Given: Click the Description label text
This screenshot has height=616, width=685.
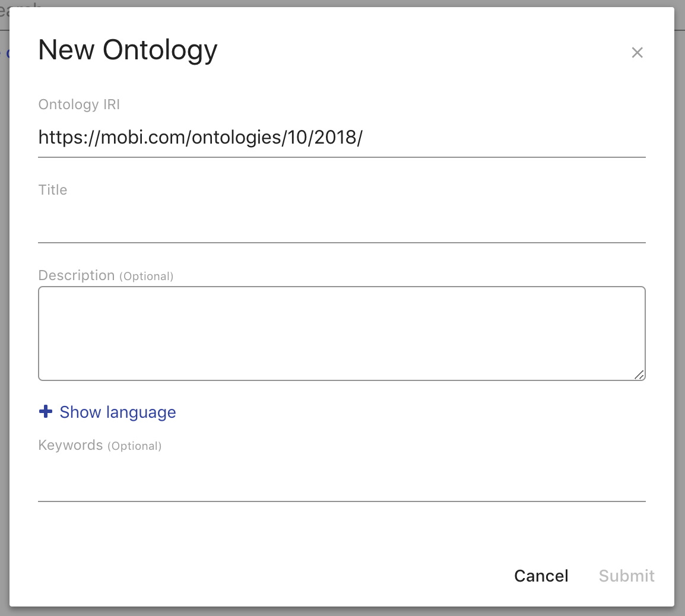Looking at the screenshot, I should click(x=77, y=275).
